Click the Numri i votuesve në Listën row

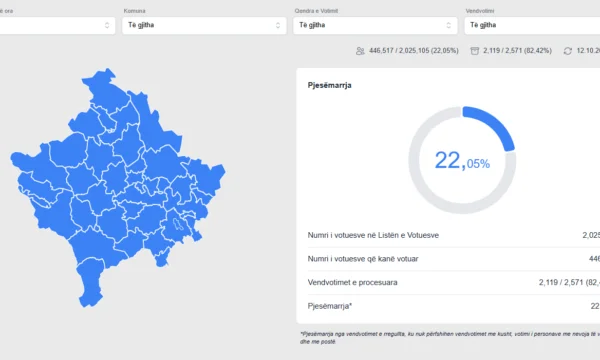(x=454, y=235)
